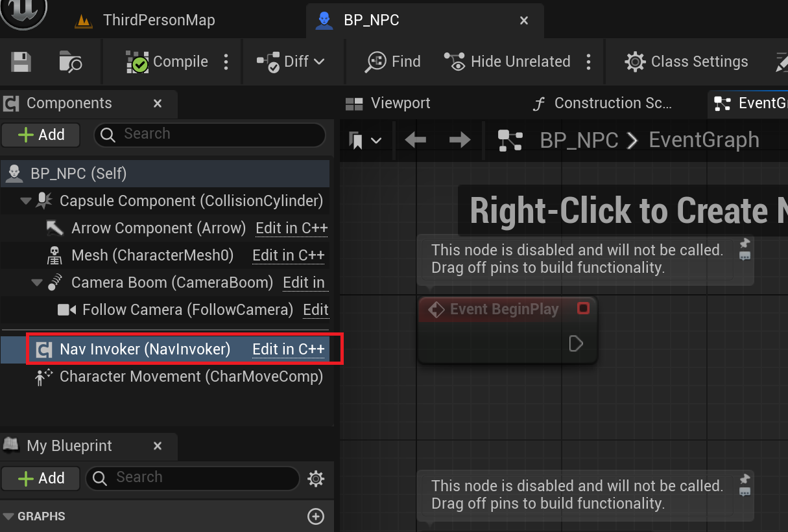
Task: Open Find in blueprint
Action: tap(393, 62)
